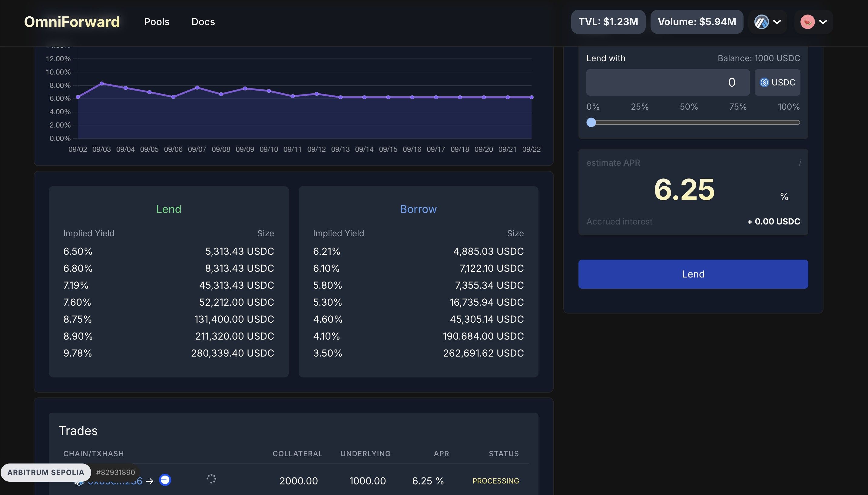This screenshot has width=868, height=495.
Task: Click the APR column header
Action: (442, 453)
